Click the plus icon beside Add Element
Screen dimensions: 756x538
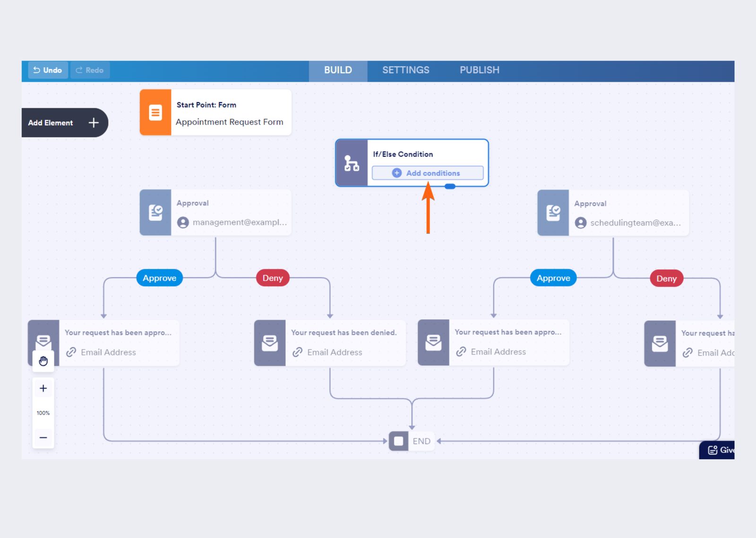94,123
